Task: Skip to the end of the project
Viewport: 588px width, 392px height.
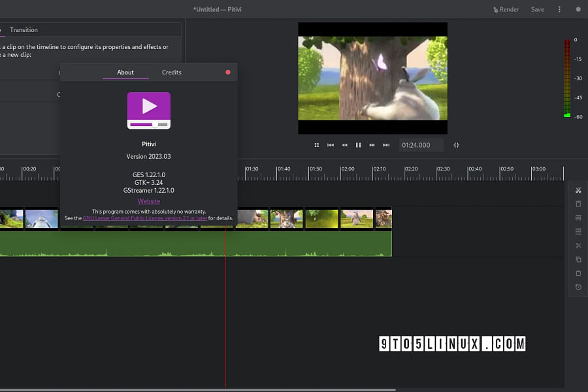Action: click(386, 144)
